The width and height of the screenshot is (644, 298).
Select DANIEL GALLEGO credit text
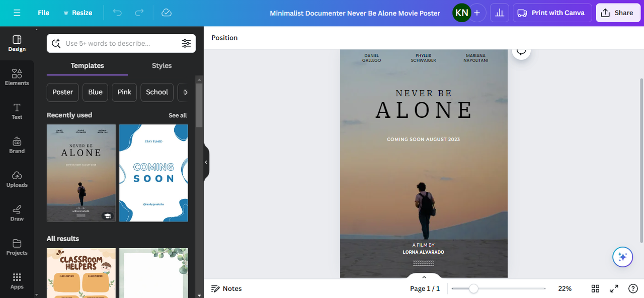point(371,58)
